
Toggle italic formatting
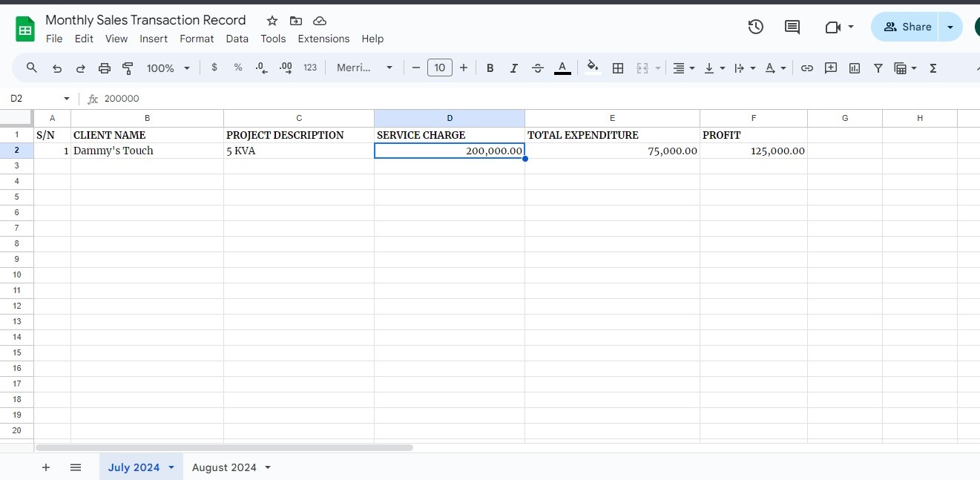[513, 68]
